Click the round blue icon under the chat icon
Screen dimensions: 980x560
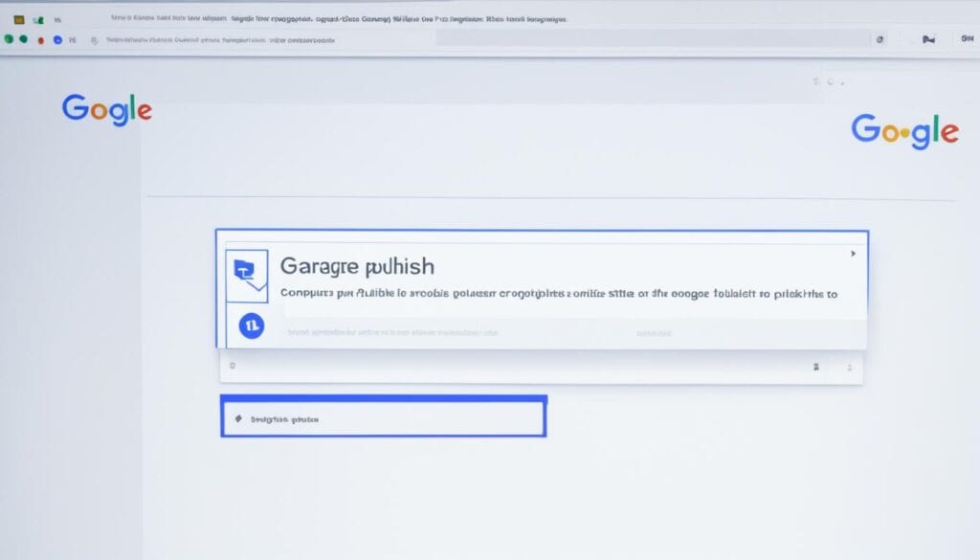(x=252, y=325)
